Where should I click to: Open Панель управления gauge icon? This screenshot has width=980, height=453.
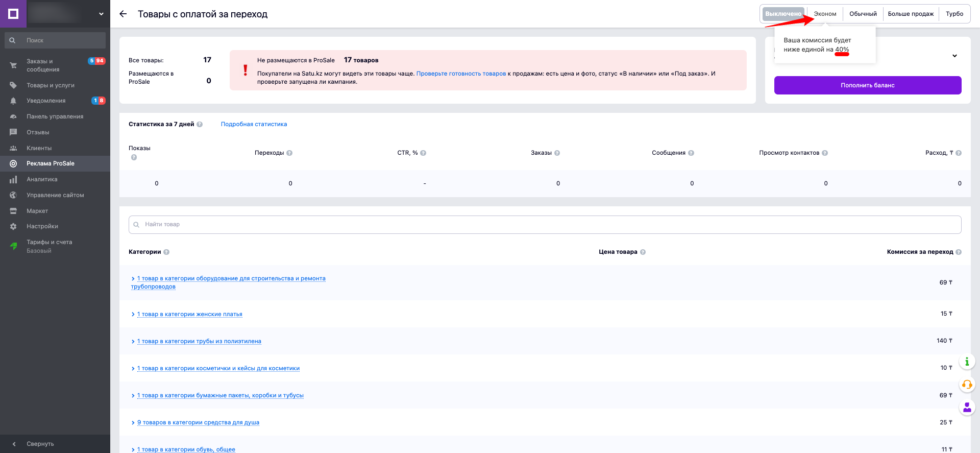coord(13,116)
